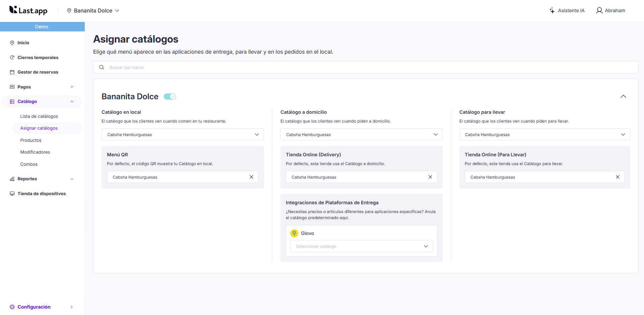Disable the Bananita Dolce brand toggle
The height and width of the screenshot is (315, 644).
point(170,97)
